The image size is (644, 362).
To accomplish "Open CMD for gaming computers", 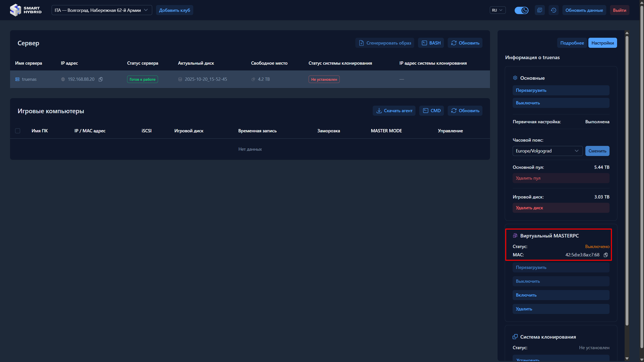I will (x=432, y=111).
